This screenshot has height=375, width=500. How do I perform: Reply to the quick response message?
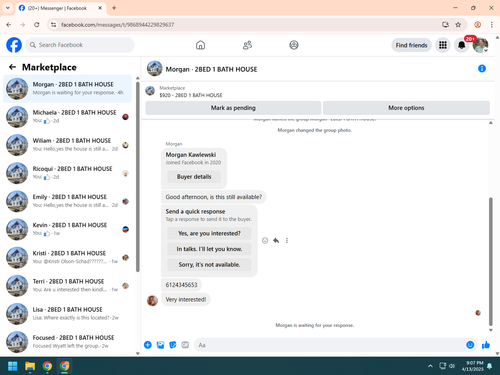(276, 240)
